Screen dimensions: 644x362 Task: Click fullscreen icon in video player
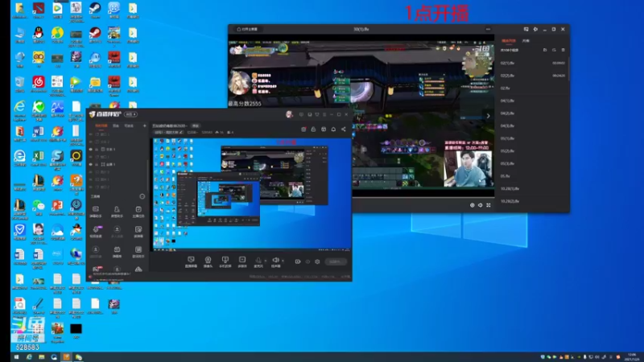[x=489, y=205]
